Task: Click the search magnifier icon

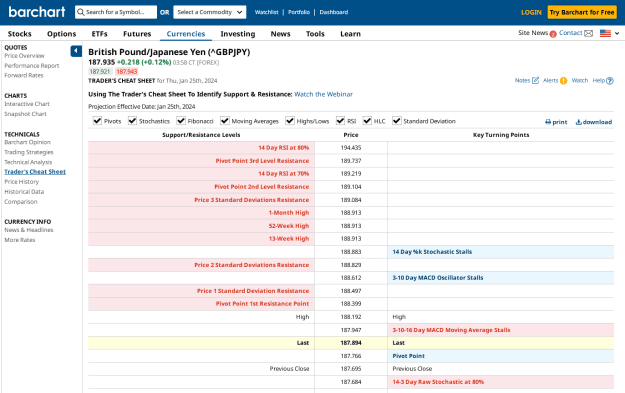Action: [x=81, y=12]
